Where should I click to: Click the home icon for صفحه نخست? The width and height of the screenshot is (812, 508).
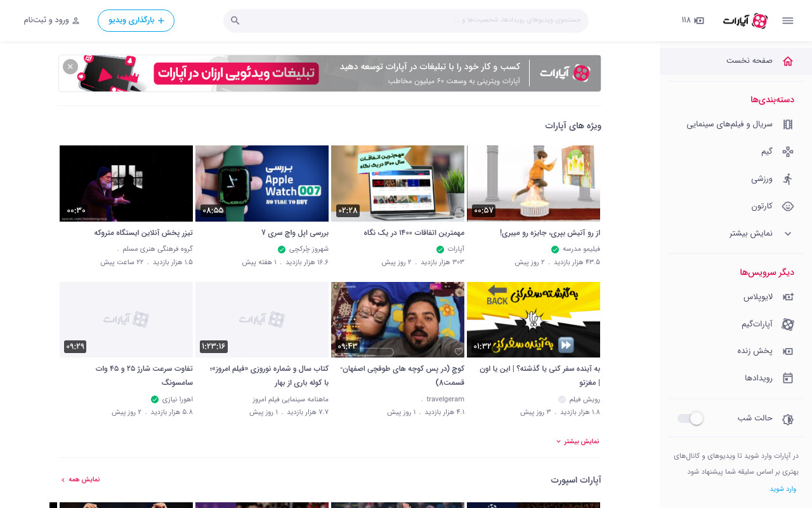788,61
